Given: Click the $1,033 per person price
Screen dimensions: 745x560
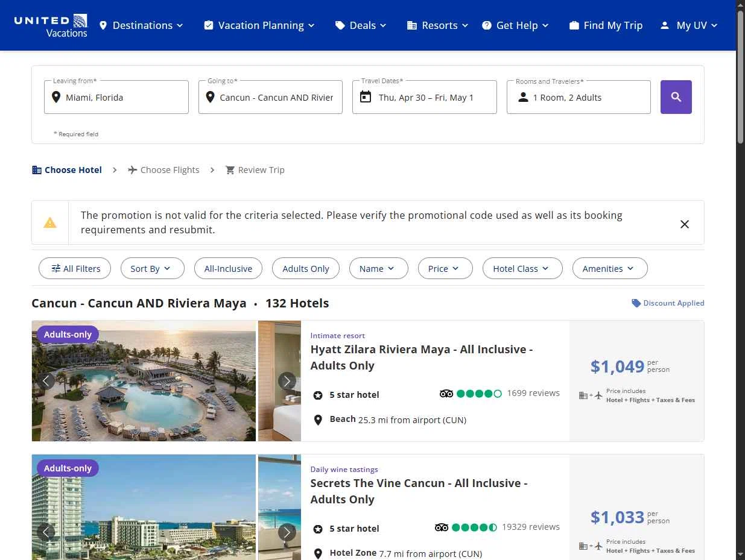Looking at the screenshot, I should 630,517.
